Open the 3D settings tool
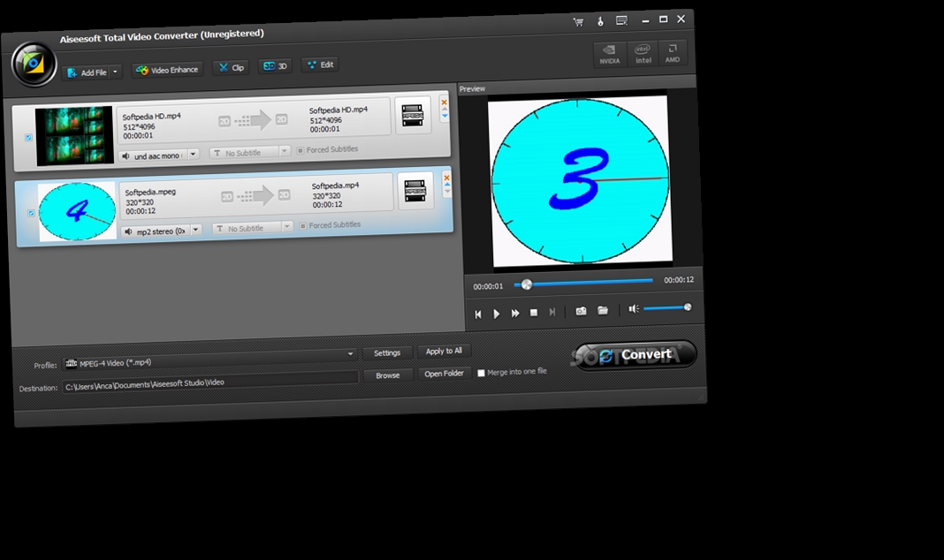This screenshot has height=560, width=944. tap(276, 66)
